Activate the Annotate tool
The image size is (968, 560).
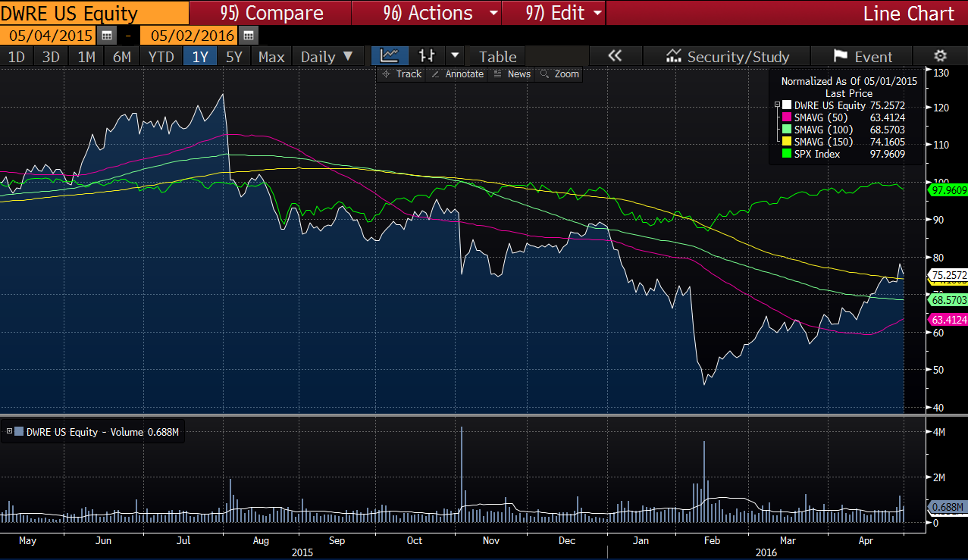point(457,74)
